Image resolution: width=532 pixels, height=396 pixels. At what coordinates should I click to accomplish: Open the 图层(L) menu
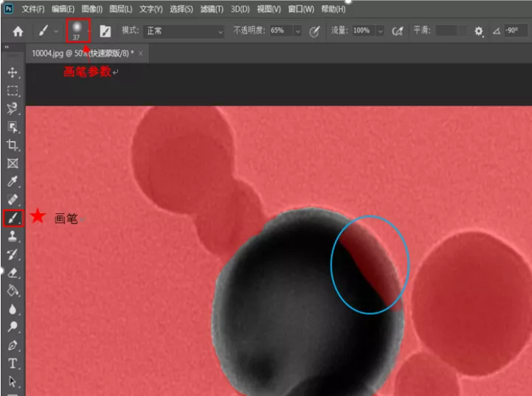point(121,9)
